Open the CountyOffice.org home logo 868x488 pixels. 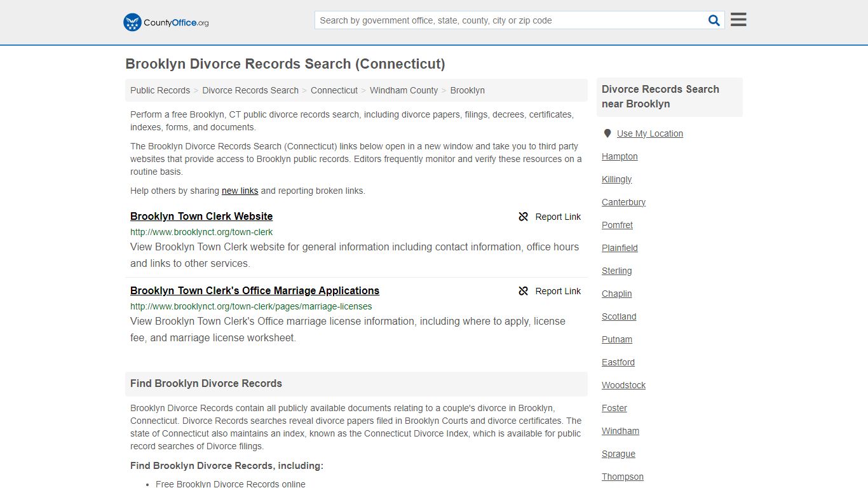pyautogui.click(x=166, y=22)
